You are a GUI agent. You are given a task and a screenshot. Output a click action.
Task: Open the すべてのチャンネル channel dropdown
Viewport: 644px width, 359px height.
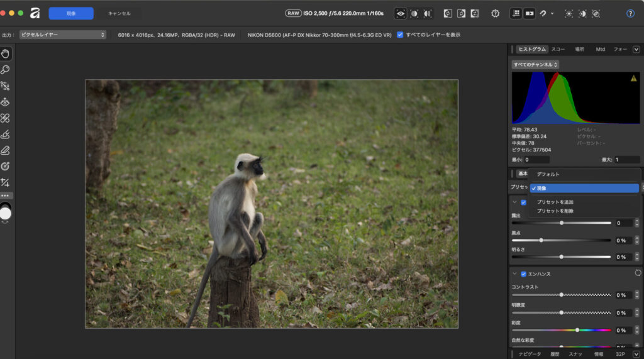click(x=535, y=64)
